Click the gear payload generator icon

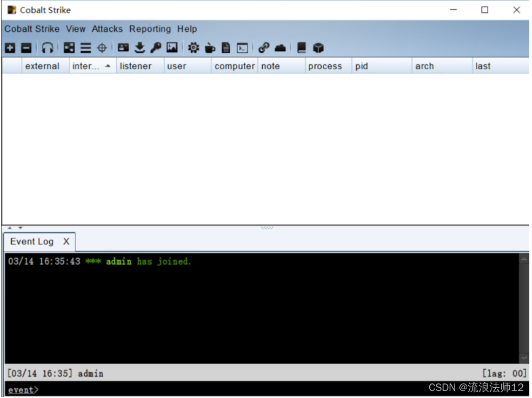[194, 48]
